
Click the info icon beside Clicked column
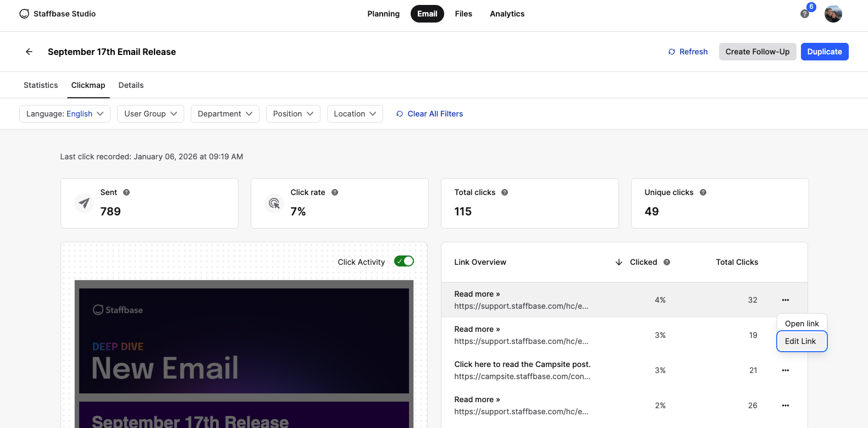(x=667, y=262)
